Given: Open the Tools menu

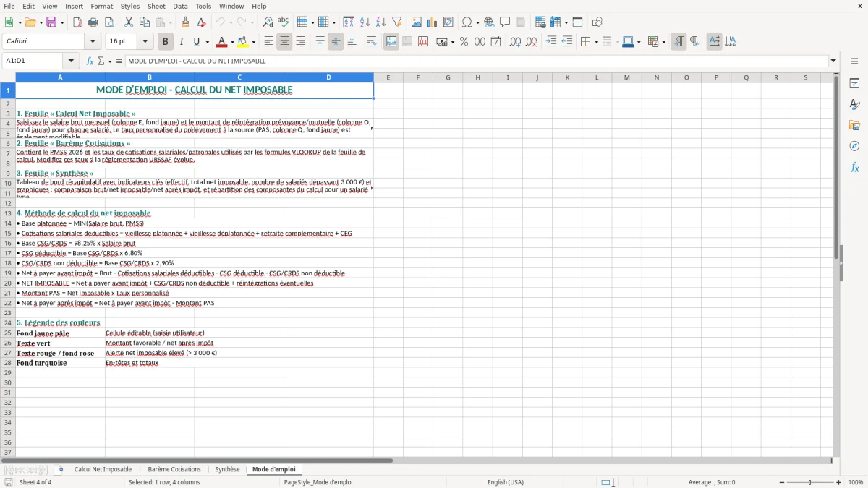Looking at the screenshot, I should 203,6.
